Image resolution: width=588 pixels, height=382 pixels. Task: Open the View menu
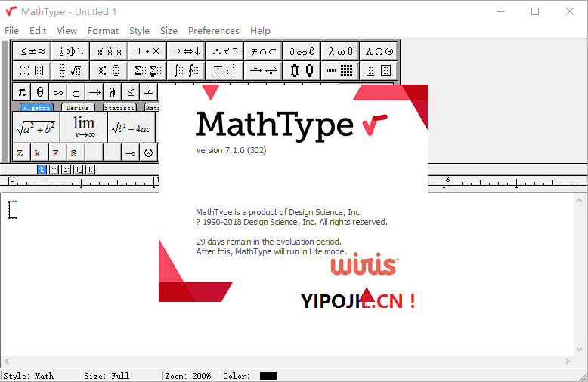pyautogui.click(x=67, y=31)
